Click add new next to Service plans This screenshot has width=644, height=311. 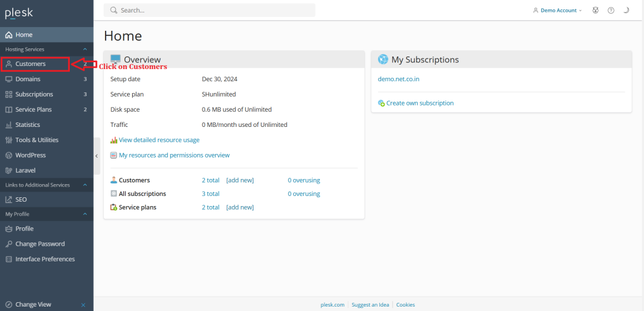coord(240,207)
